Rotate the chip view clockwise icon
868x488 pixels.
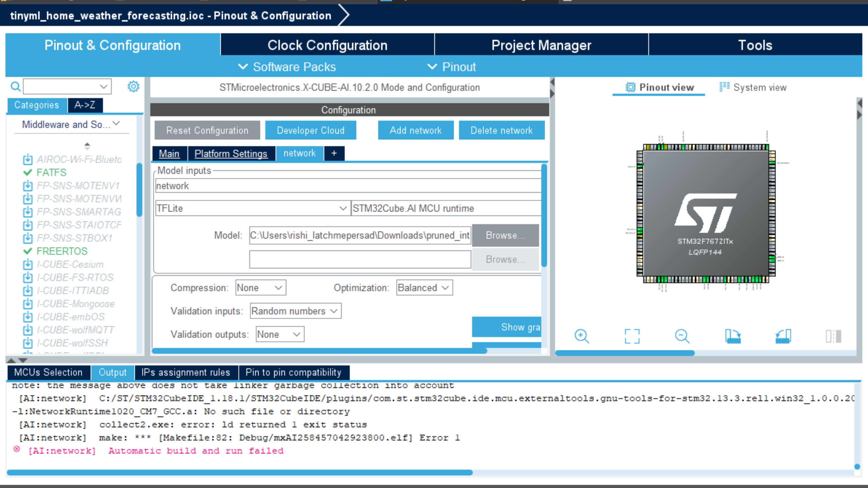point(733,336)
